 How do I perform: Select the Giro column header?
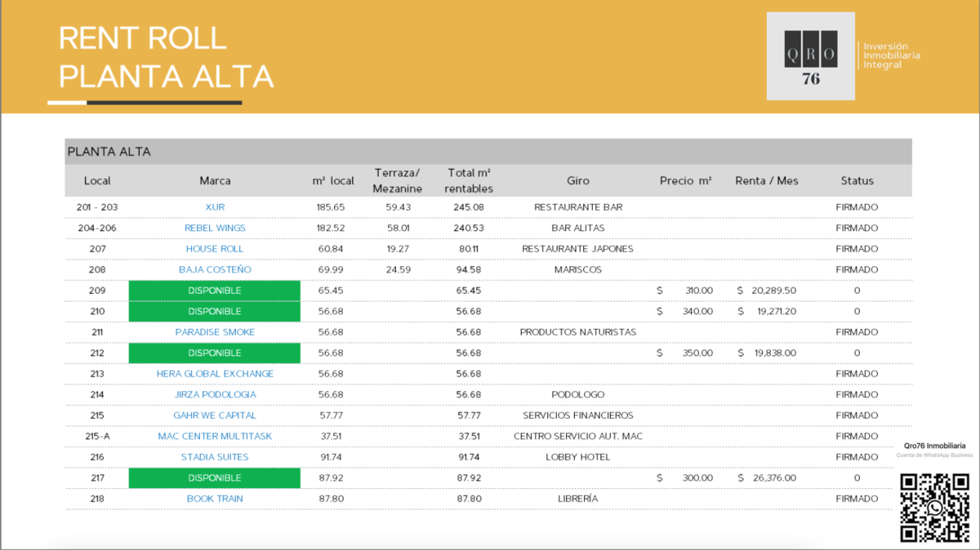577,181
